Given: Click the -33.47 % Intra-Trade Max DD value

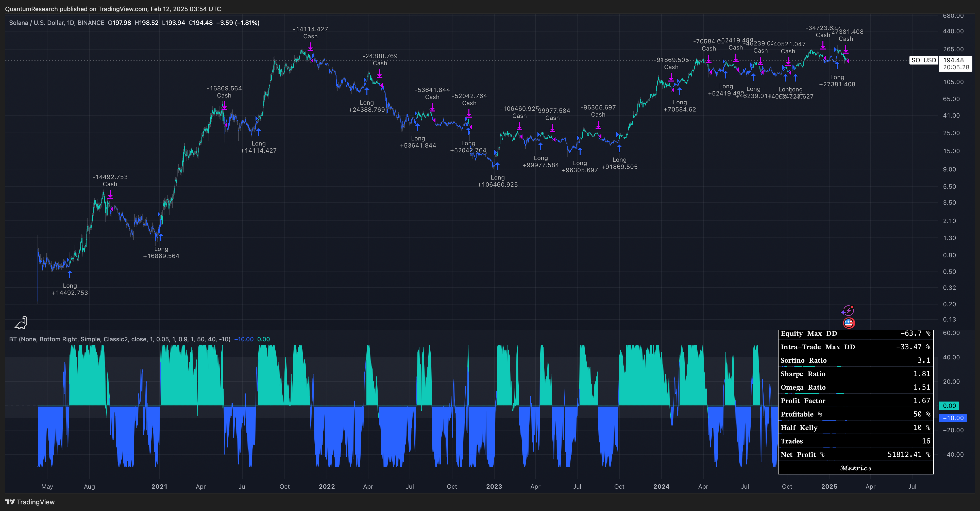Looking at the screenshot, I should [x=913, y=347].
